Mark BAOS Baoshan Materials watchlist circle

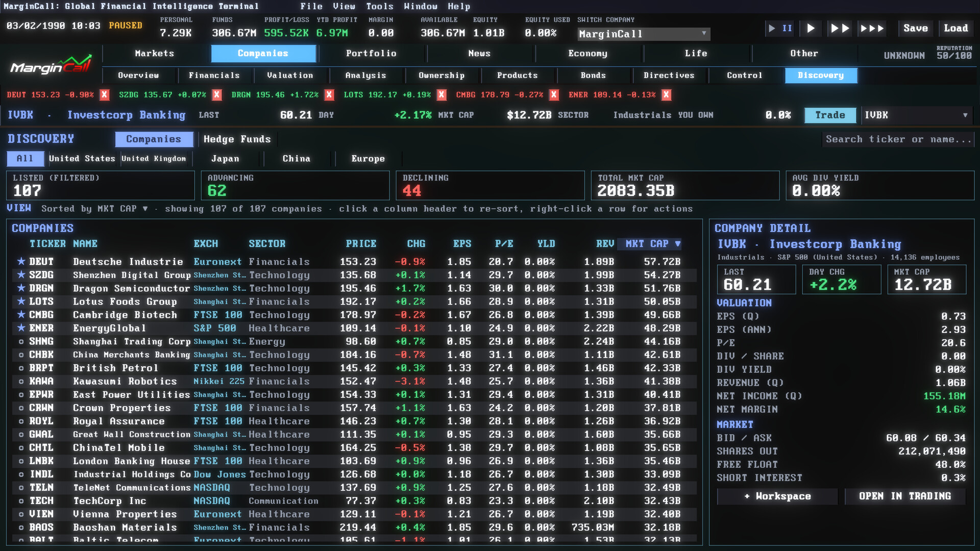[x=21, y=528]
